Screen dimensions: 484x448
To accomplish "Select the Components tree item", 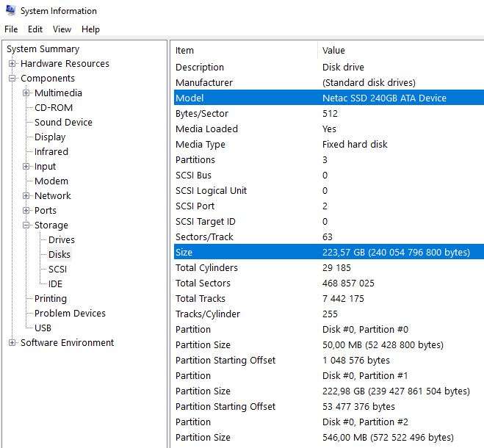I will (48, 79).
